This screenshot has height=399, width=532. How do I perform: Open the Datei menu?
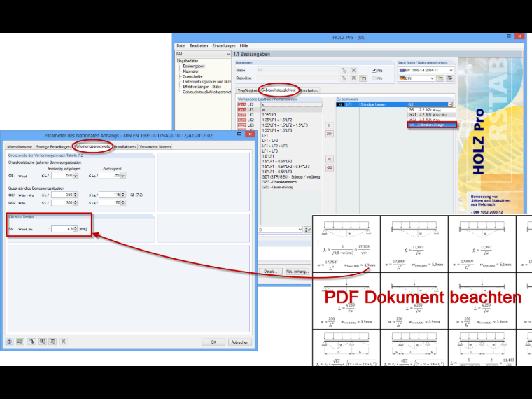(x=181, y=45)
